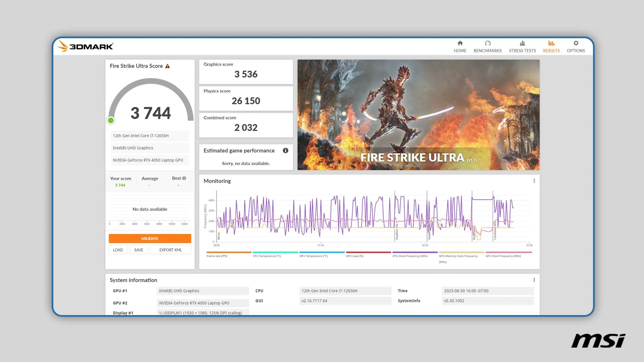Click the 12th Gen Intel Core i7-12650H row under the gauge
Screen dimensions: 644x362
pyautogui.click(x=150, y=136)
